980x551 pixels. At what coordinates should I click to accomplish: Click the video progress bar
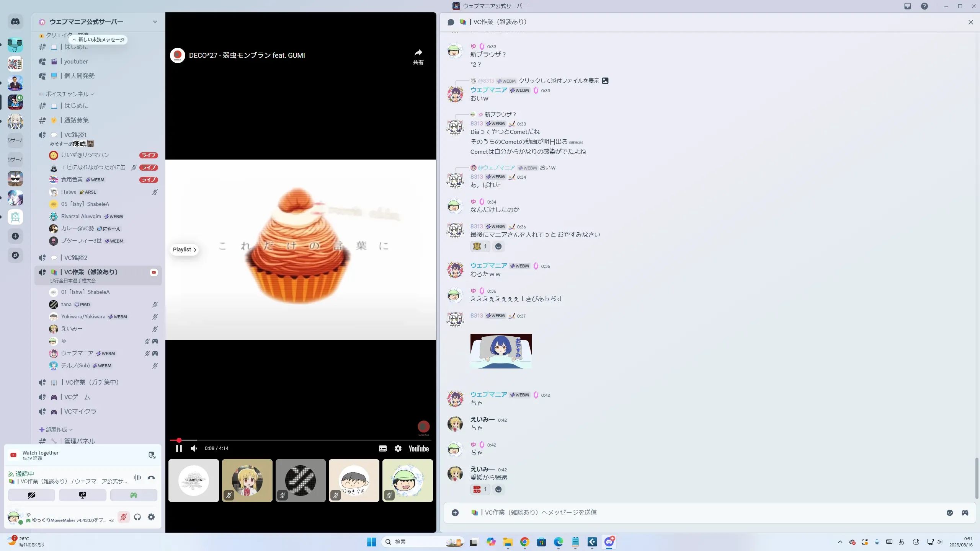[x=301, y=440]
